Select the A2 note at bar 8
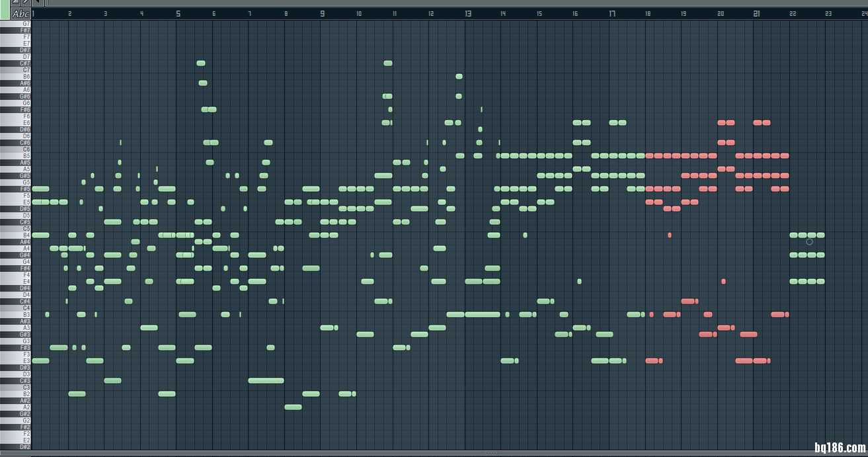 [x=293, y=407]
